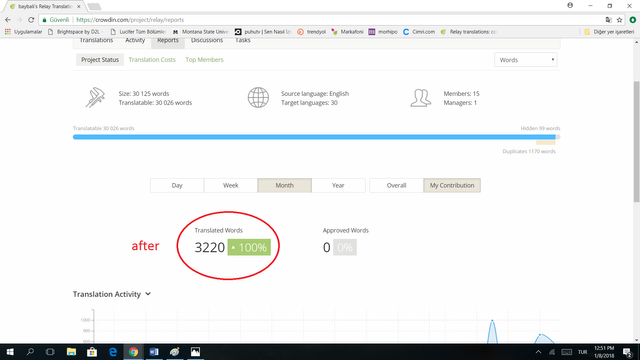640x360 pixels.
Task: Expand the Translation Activity chevron
Action: click(x=148, y=294)
